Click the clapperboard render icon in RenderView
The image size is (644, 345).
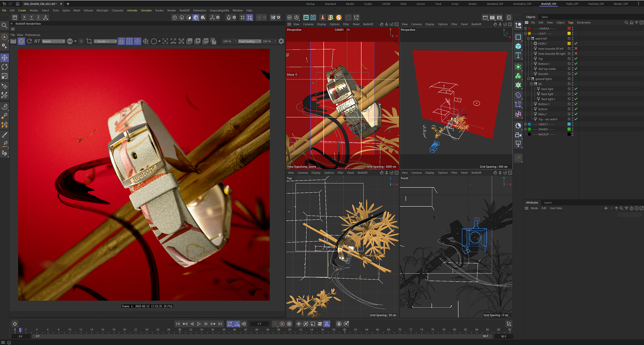tap(13, 41)
